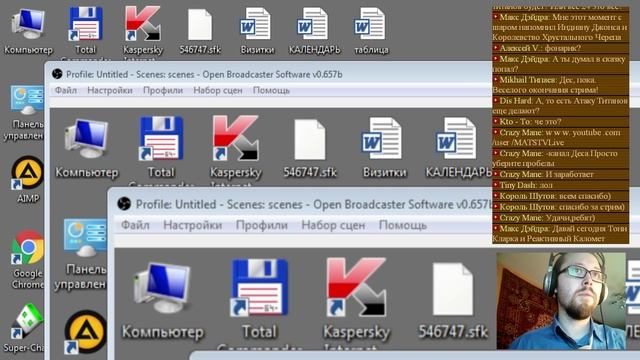Click Компьютер in the nested OBS window preview
The image size is (640, 360).
pos(162,301)
